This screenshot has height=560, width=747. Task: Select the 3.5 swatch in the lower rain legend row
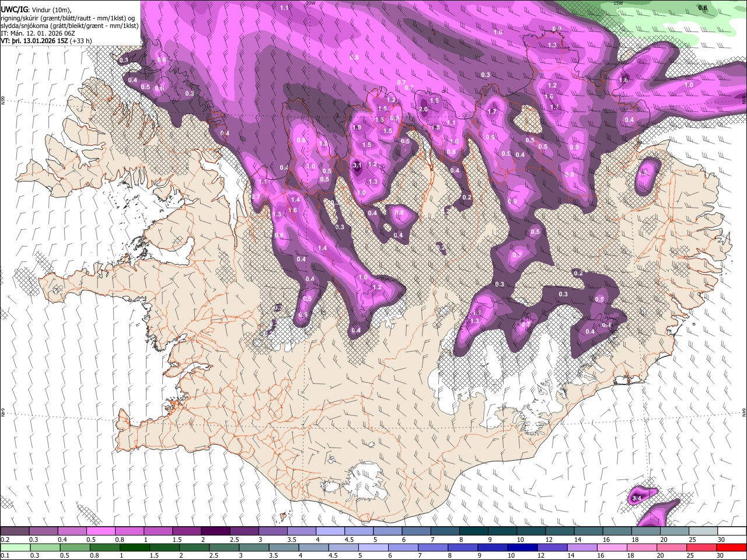tap(284, 547)
